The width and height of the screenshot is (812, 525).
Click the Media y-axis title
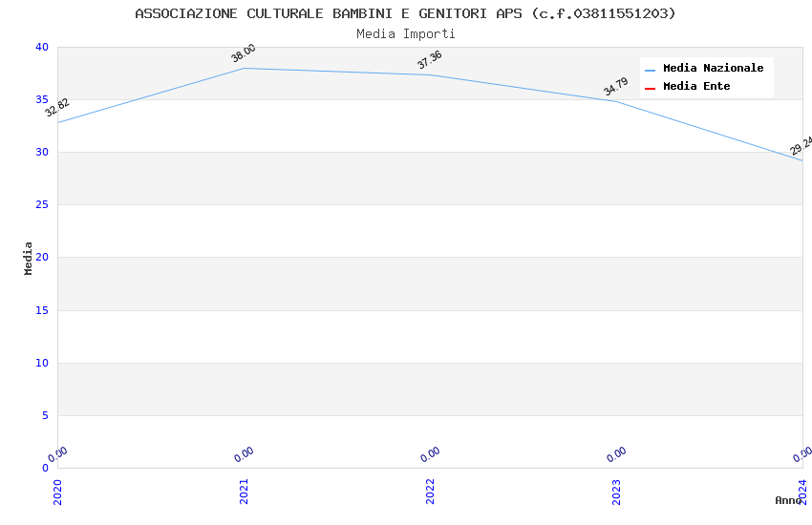pyautogui.click(x=28, y=258)
